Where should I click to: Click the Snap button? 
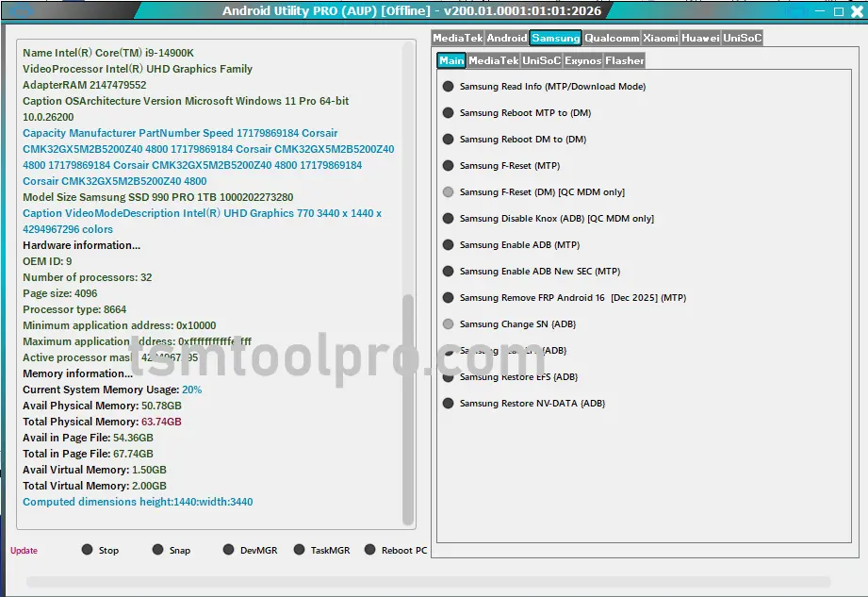pos(172,550)
